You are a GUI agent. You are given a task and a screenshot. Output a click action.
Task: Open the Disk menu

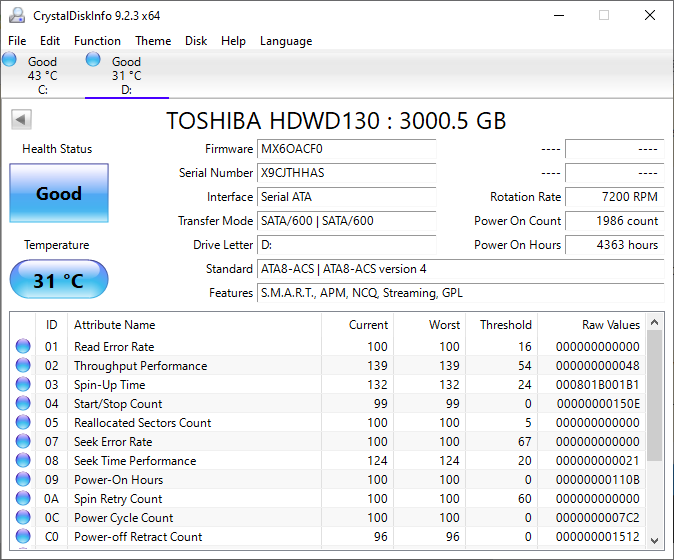pyautogui.click(x=196, y=41)
